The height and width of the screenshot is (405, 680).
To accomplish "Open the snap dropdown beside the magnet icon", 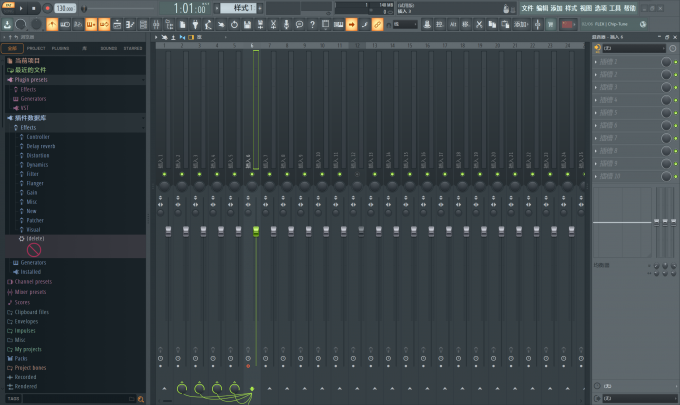I will tap(405, 25).
